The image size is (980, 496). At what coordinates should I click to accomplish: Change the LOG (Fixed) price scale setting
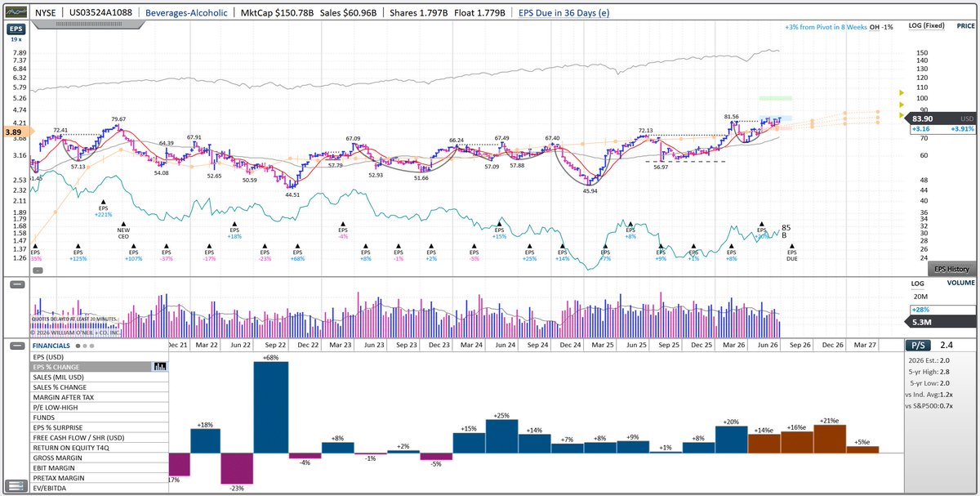point(927,26)
